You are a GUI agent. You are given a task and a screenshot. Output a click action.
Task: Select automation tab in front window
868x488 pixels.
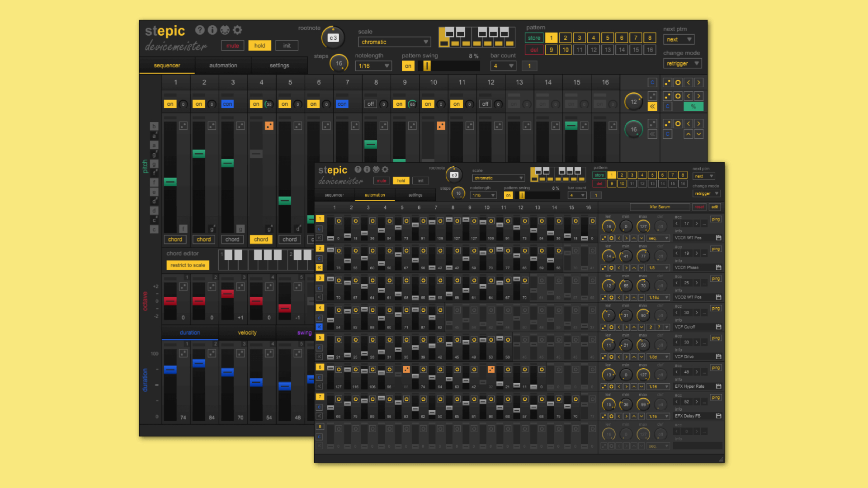tap(375, 195)
